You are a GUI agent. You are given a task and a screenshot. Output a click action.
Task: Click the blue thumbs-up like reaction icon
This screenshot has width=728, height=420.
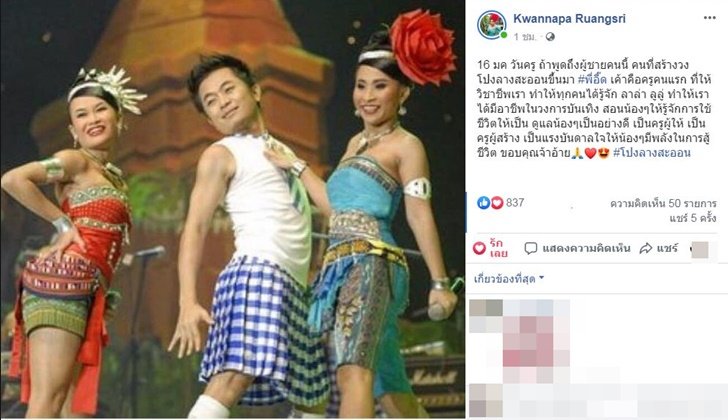pyautogui.click(x=483, y=202)
